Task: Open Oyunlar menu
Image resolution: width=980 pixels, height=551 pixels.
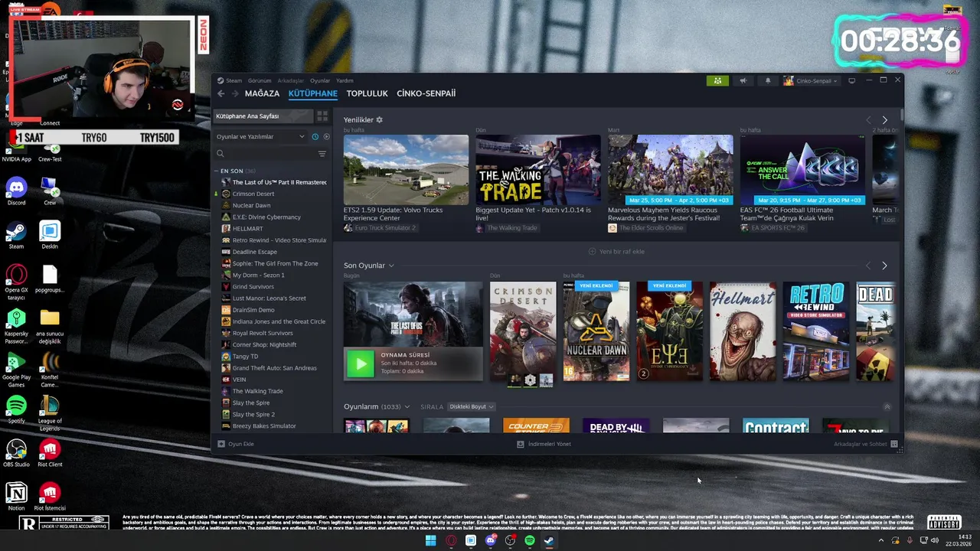Action: tap(320, 80)
